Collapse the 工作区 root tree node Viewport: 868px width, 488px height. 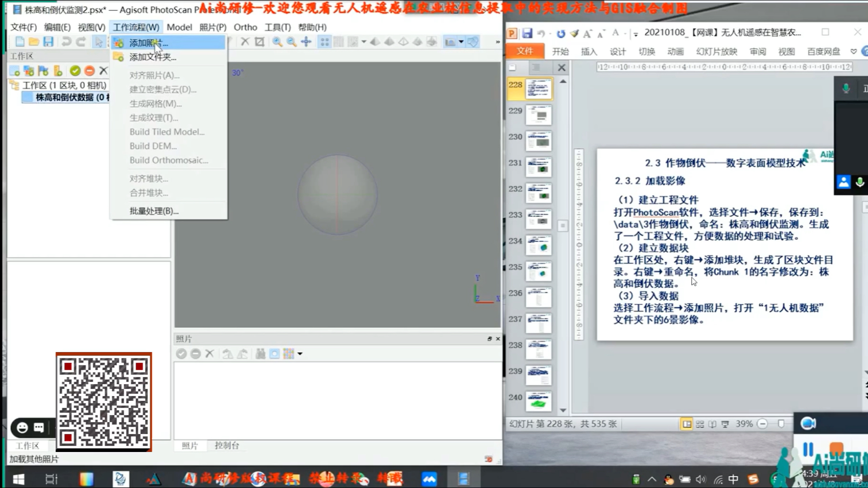[15, 85]
